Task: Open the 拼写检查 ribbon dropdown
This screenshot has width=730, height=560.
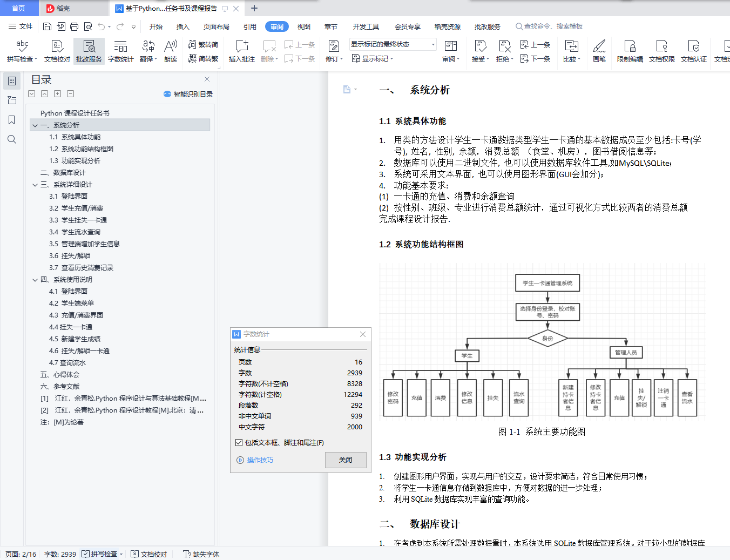Action: click(36, 59)
